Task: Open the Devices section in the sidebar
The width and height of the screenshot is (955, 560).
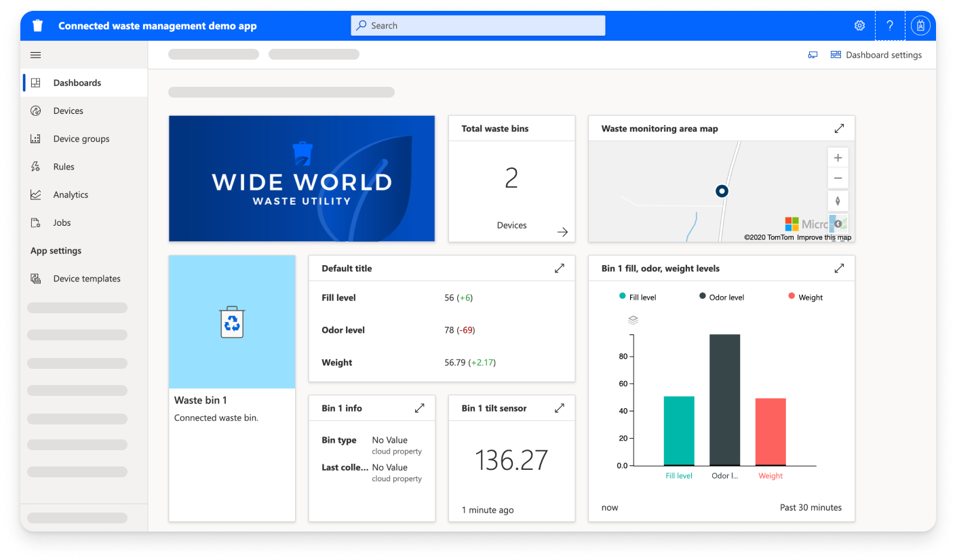Action: 69,111
